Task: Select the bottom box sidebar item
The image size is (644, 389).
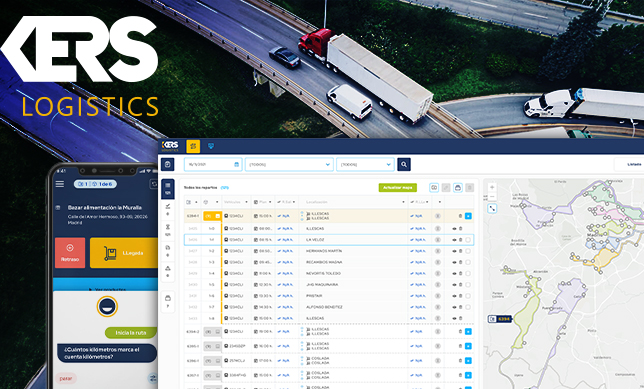Action: click(168, 301)
